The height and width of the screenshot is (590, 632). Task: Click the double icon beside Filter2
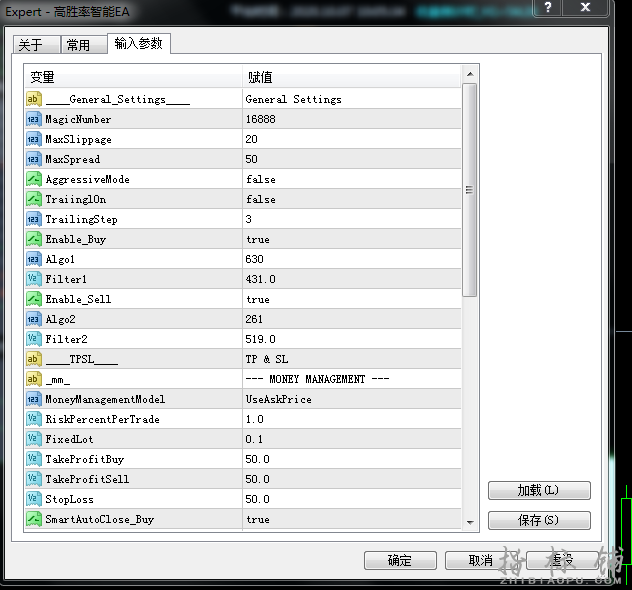34,339
